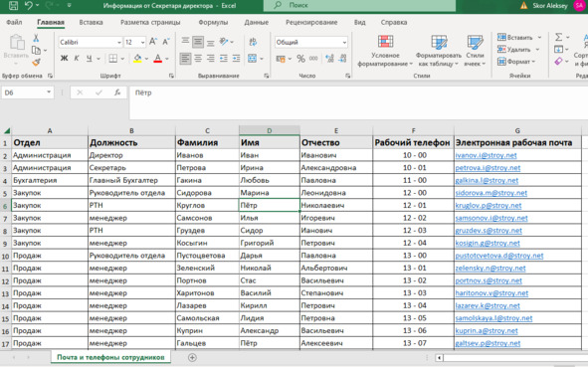This screenshot has width=588, height=367.
Task: Switch to the Формулы tab
Action: tap(213, 22)
